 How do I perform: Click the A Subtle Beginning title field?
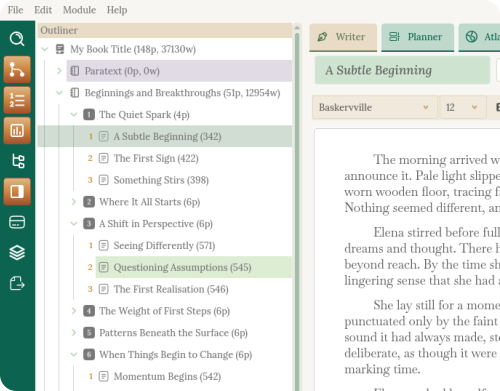pyautogui.click(x=402, y=70)
